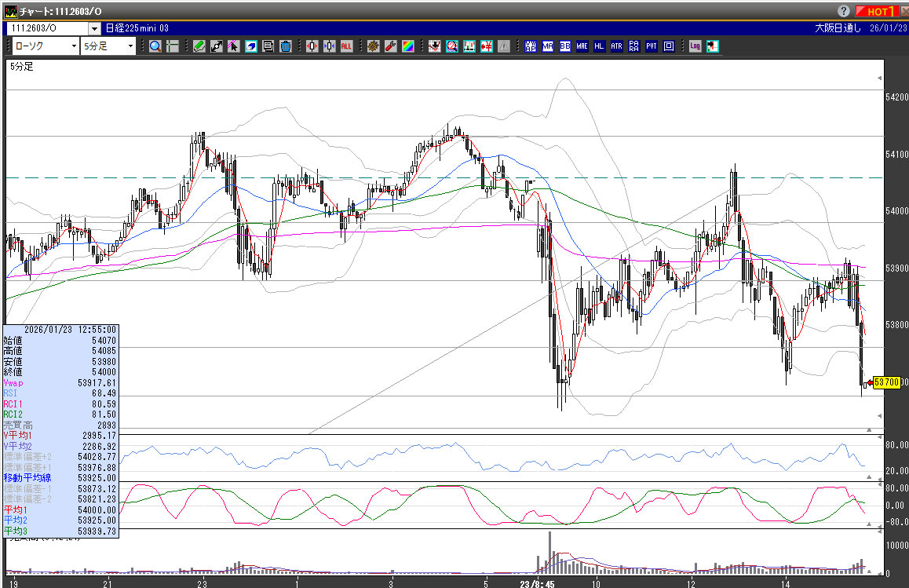Open the rainbow color settings icon

[x=407, y=46]
